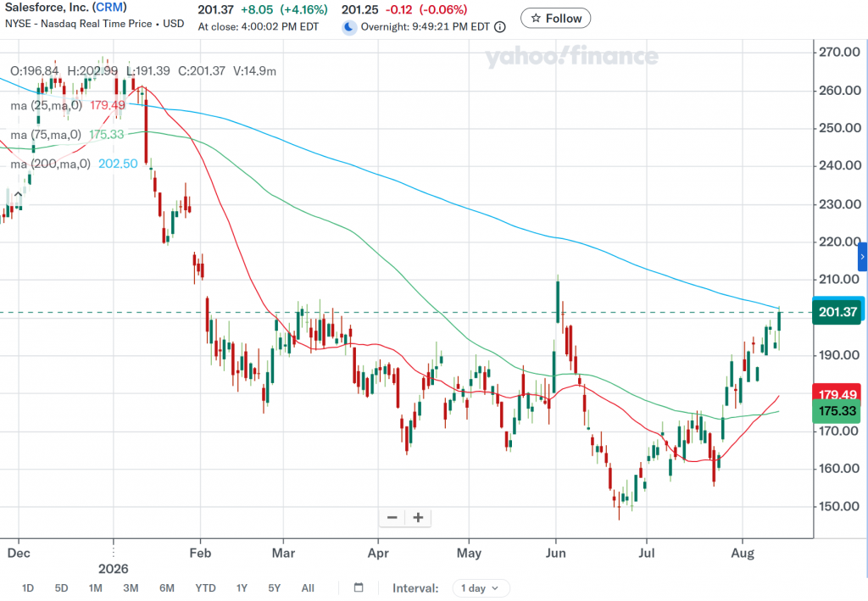Screen dimensions: 868x601
Task: Click the Salesforce, Inc. company name
Action: point(47,7)
